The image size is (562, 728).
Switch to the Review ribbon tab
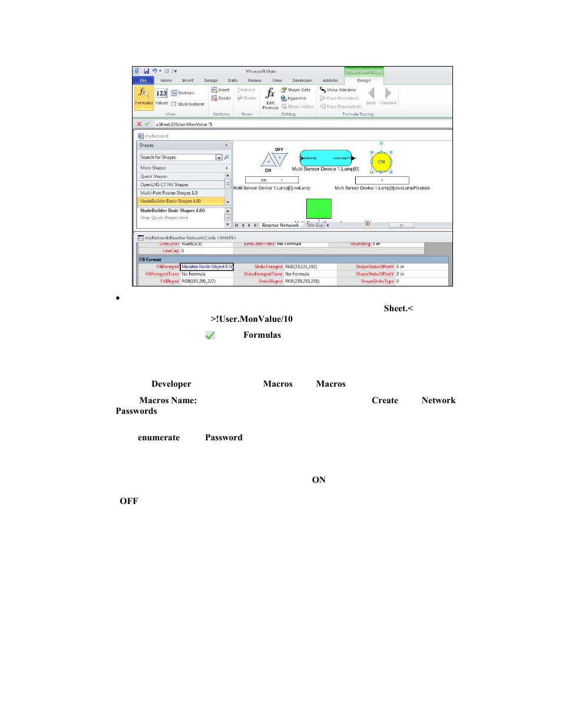tap(254, 80)
